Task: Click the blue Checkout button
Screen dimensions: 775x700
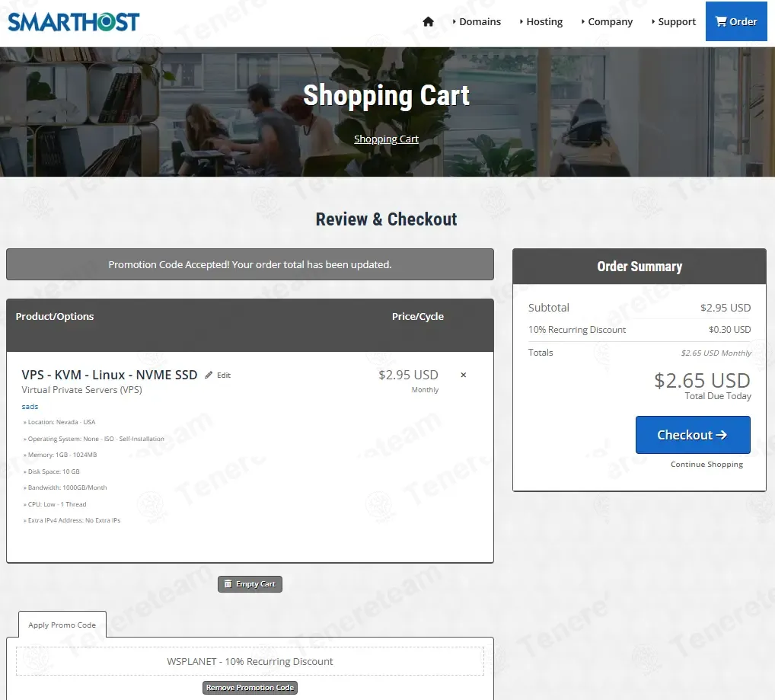Action: click(693, 435)
